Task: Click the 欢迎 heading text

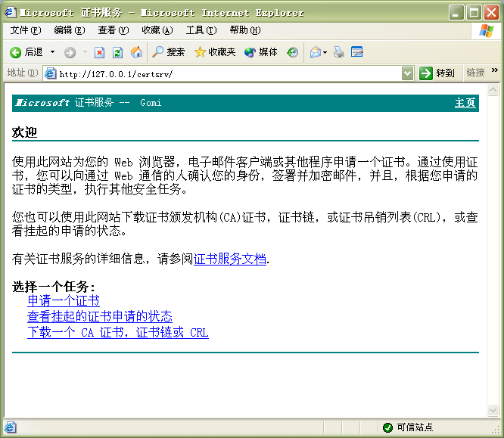Action: (x=24, y=132)
